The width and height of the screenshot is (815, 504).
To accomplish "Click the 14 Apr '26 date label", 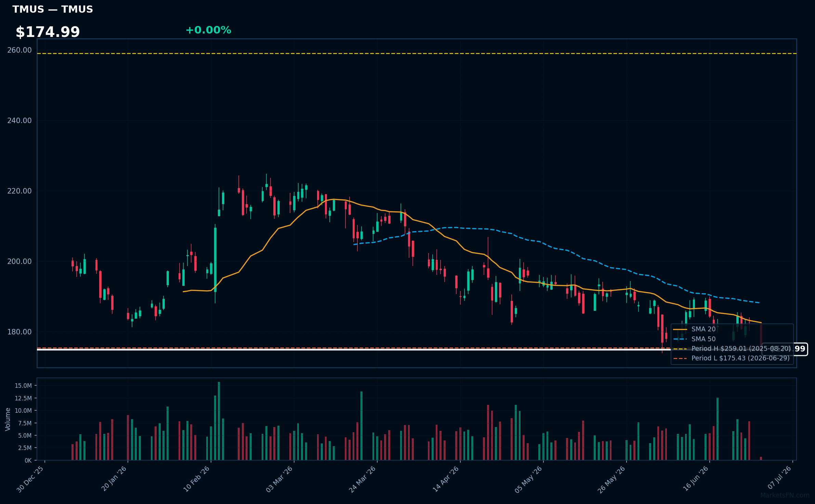I will [x=446, y=479].
